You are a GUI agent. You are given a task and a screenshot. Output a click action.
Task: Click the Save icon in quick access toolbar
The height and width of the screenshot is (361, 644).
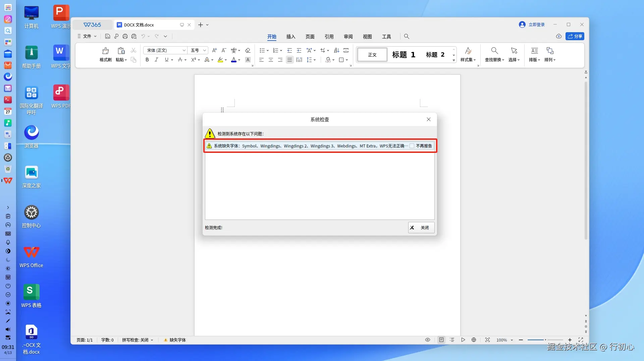107,36
